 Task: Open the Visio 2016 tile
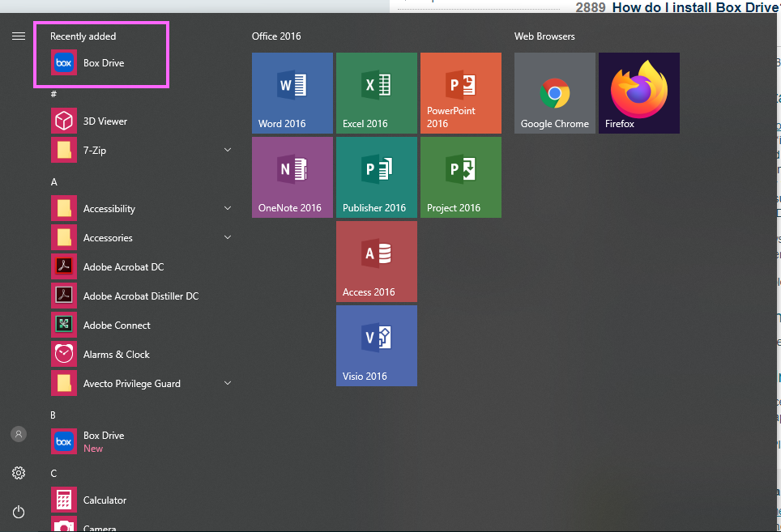[x=377, y=346]
